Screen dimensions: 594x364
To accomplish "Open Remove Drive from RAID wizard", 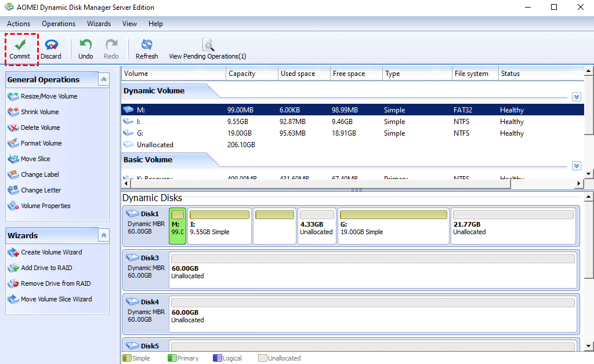I will coord(56,283).
